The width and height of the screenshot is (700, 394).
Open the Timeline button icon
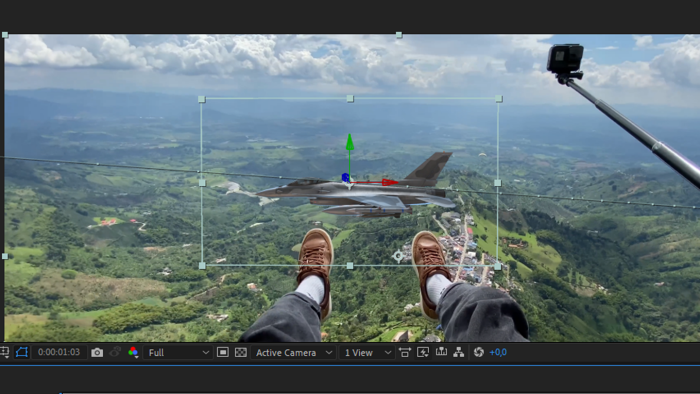441,352
